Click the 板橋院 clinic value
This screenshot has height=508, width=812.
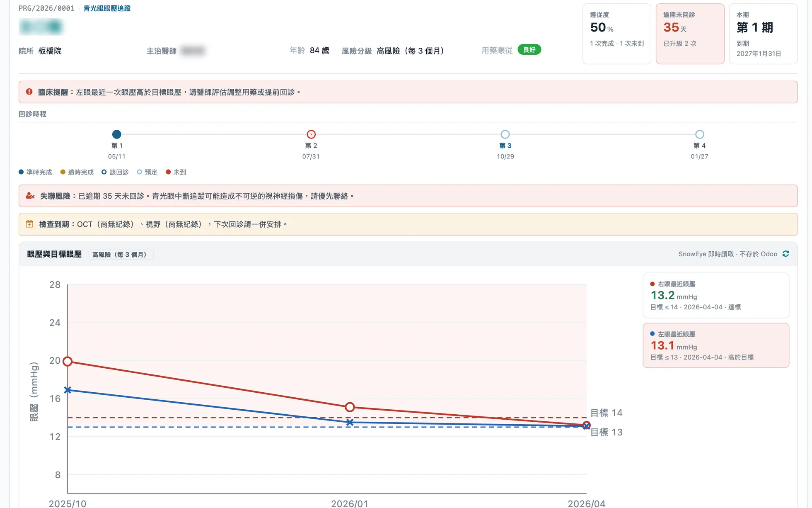(x=50, y=51)
